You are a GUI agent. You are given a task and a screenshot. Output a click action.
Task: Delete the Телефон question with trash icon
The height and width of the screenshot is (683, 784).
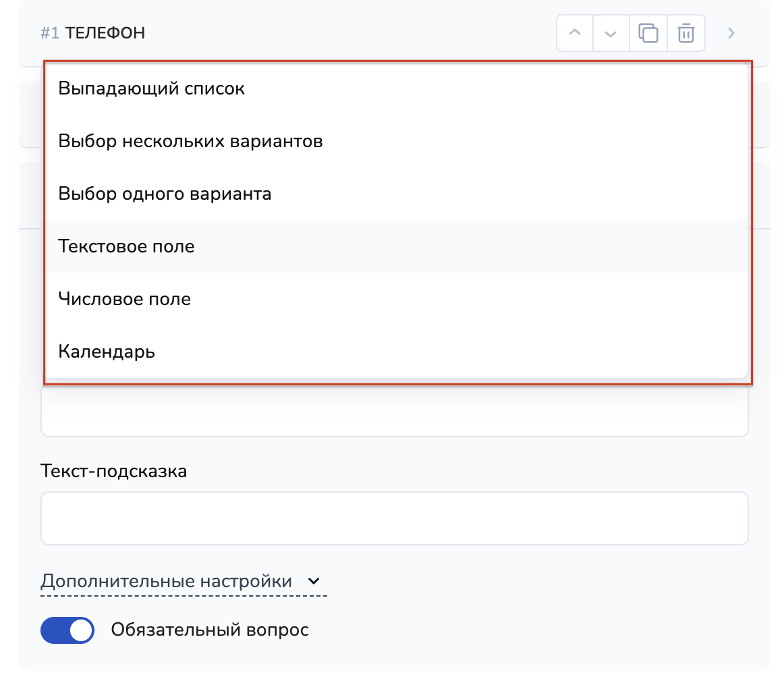(x=685, y=33)
